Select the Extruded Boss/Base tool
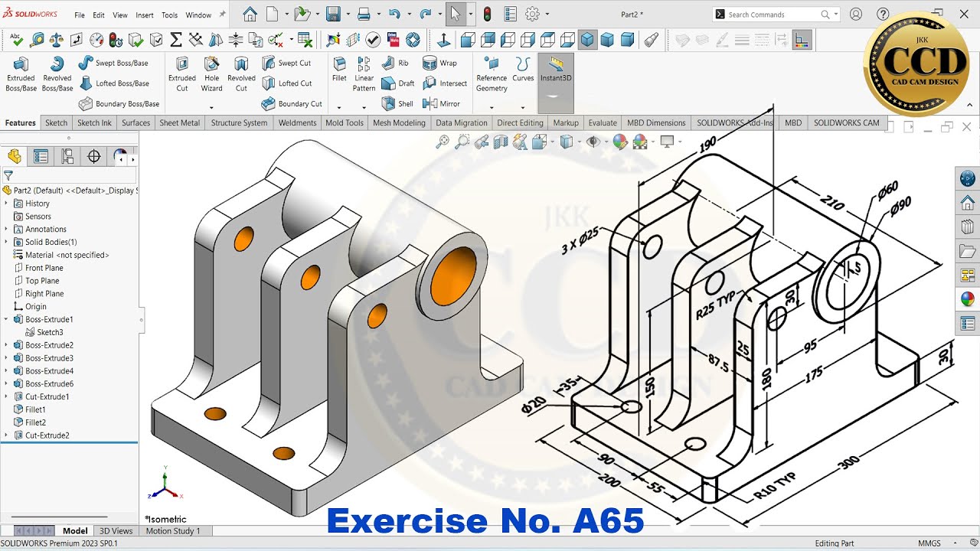The height and width of the screenshot is (551, 980). point(21,73)
